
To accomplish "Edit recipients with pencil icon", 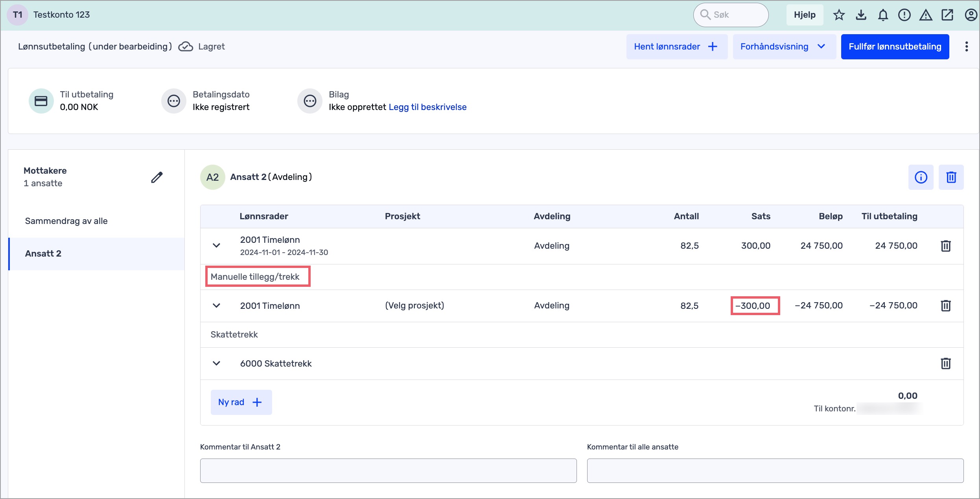I will pyautogui.click(x=157, y=177).
